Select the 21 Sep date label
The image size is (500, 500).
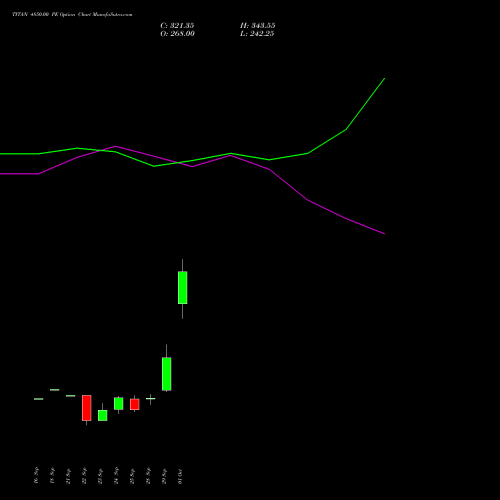(x=68, y=476)
